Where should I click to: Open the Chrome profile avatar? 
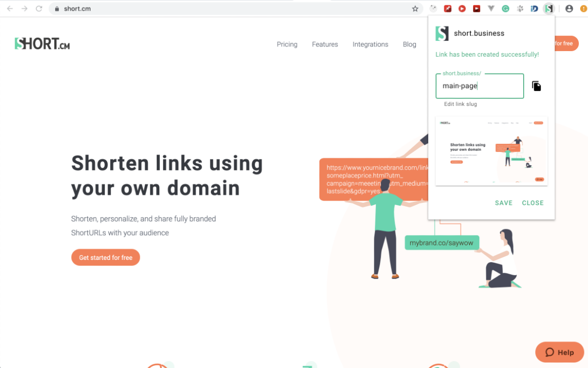(x=569, y=8)
